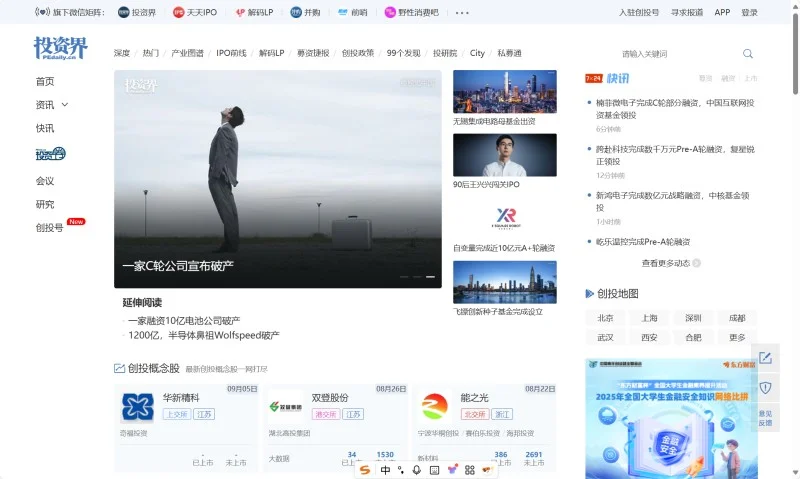Select the 募资捷报 navigation tab
The image size is (800, 479).
click(313, 53)
